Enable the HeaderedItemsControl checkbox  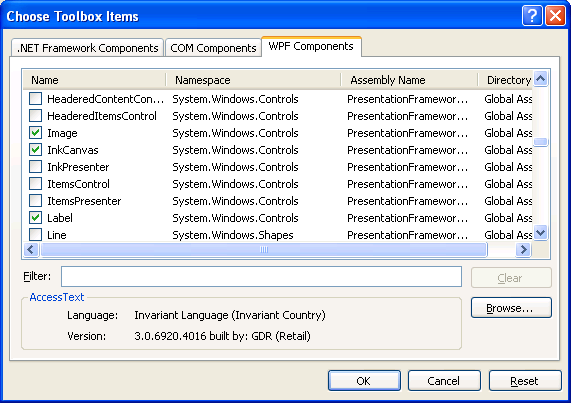pyautogui.click(x=35, y=116)
